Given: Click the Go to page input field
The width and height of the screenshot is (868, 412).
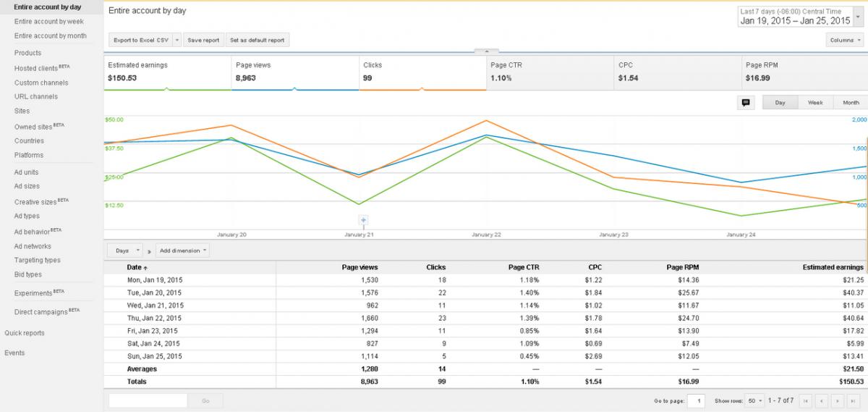Looking at the screenshot, I should pyautogui.click(x=697, y=400).
